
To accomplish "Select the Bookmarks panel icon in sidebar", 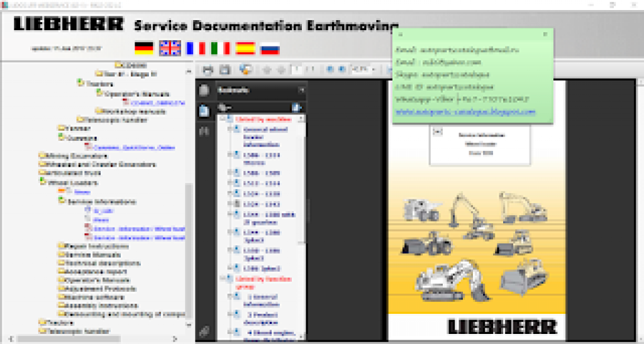I will pos(204,111).
